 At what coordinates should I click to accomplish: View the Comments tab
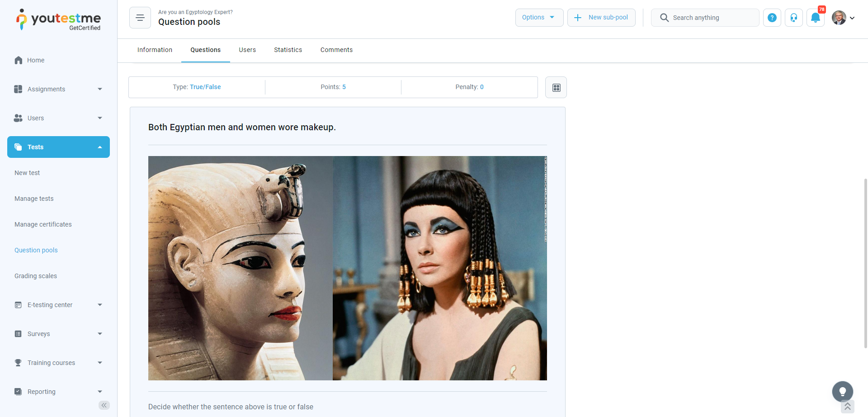click(x=336, y=50)
